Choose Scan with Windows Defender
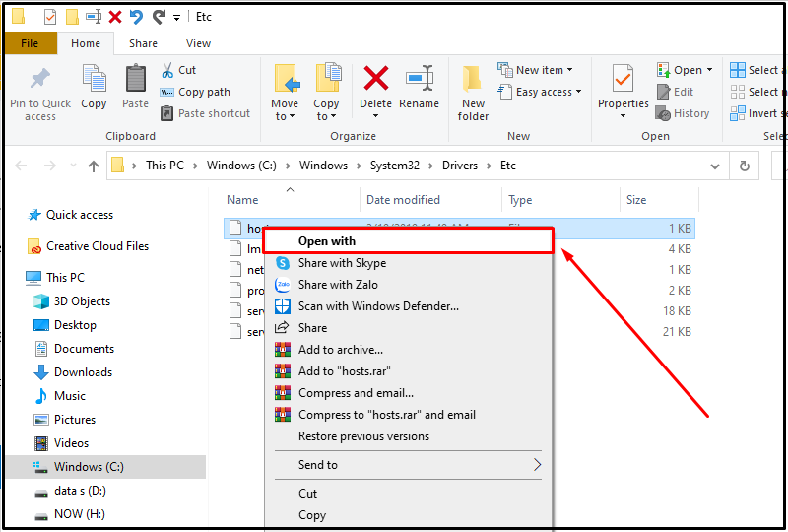 (x=408, y=306)
